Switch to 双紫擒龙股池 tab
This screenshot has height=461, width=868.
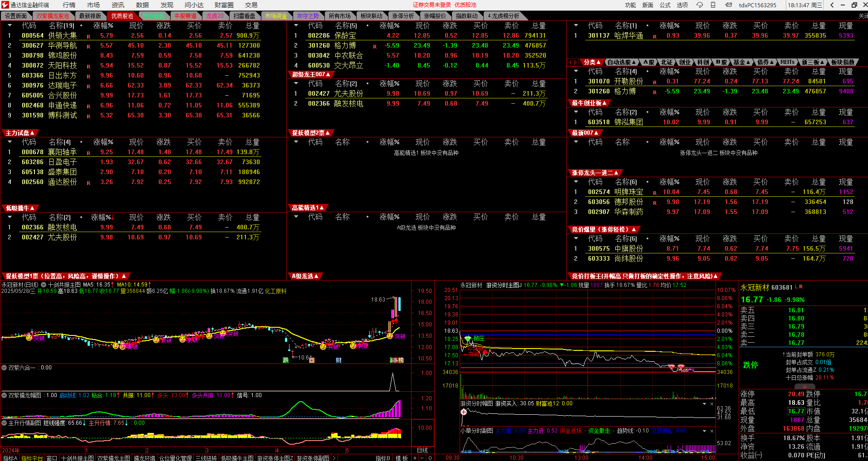[x=53, y=16]
